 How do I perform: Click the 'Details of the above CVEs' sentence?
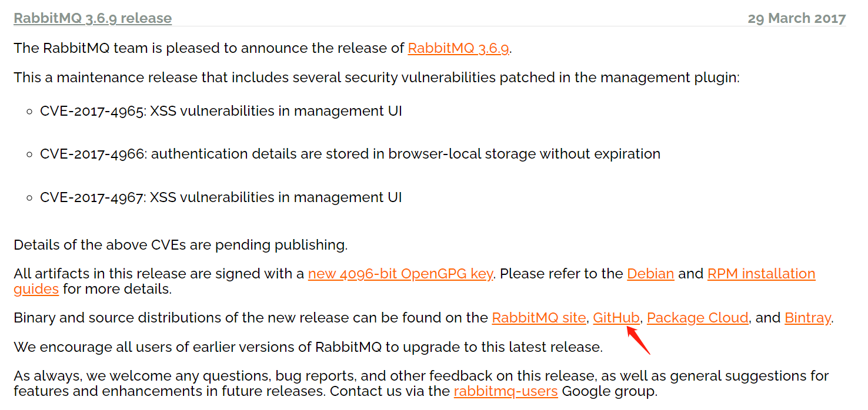180,245
